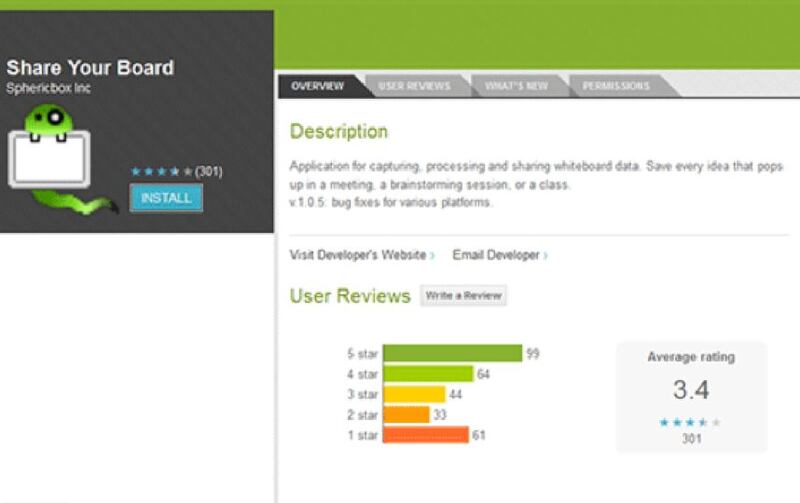Click the arrow next to Email Developer
Image resolution: width=800 pixels, height=503 pixels.
[x=545, y=256]
